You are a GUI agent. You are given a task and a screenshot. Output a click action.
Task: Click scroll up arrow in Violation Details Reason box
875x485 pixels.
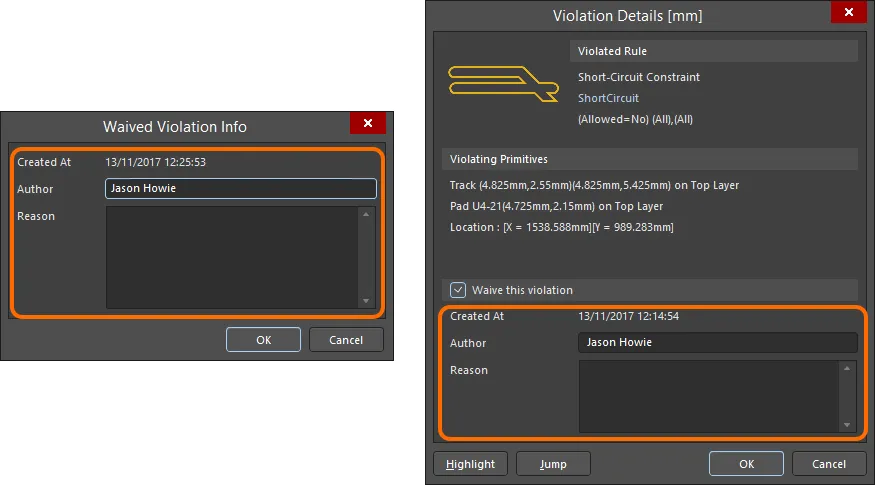click(847, 368)
